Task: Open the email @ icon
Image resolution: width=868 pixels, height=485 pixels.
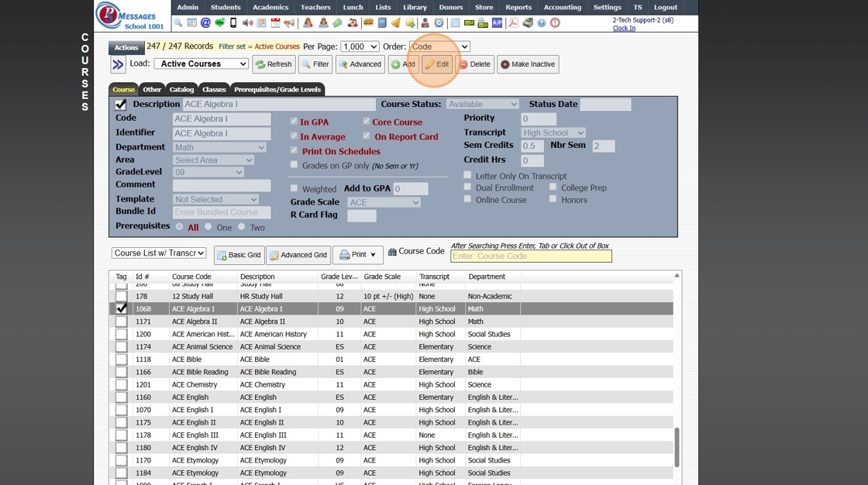Action: point(205,23)
